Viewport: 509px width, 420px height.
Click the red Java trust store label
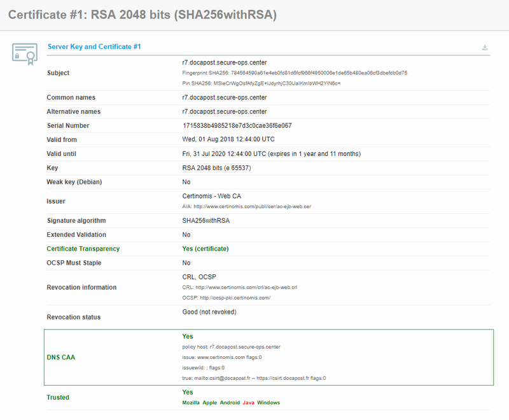coord(248,402)
